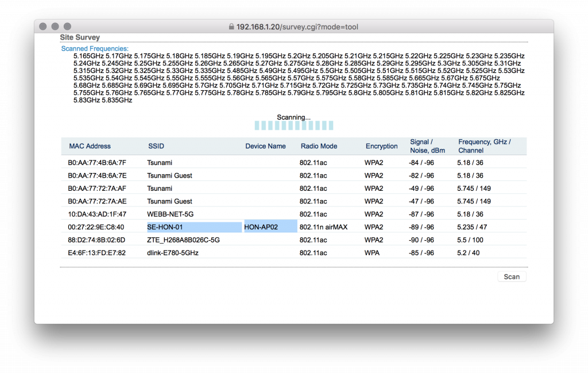The image size is (588, 373).
Task: Click the lock icon in address bar
Action: tap(231, 26)
